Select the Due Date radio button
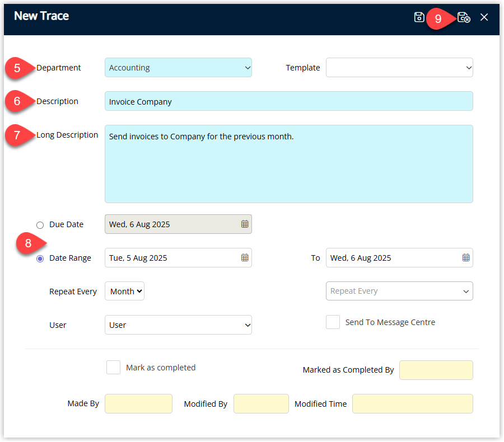Image resolution: width=504 pixels, height=442 pixels. click(40, 225)
